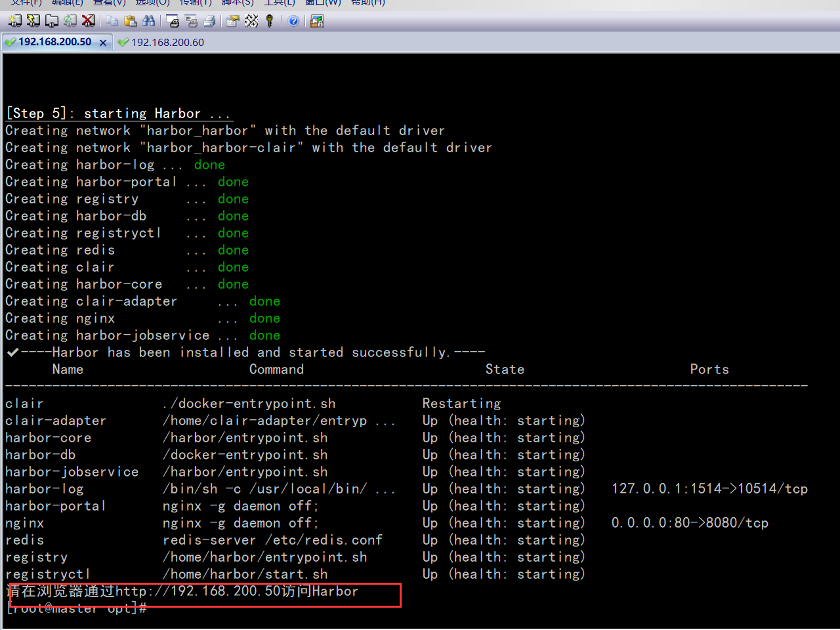The width and height of the screenshot is (840, 630).
Task: Print the terminal screen
Action: 209,20
